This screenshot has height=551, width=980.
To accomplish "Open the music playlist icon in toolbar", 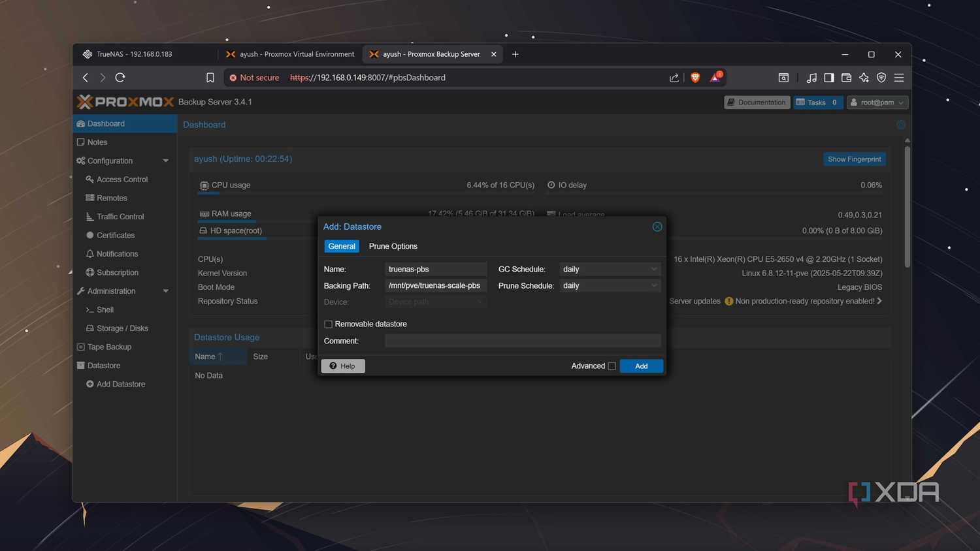I will tap(811, 78).
